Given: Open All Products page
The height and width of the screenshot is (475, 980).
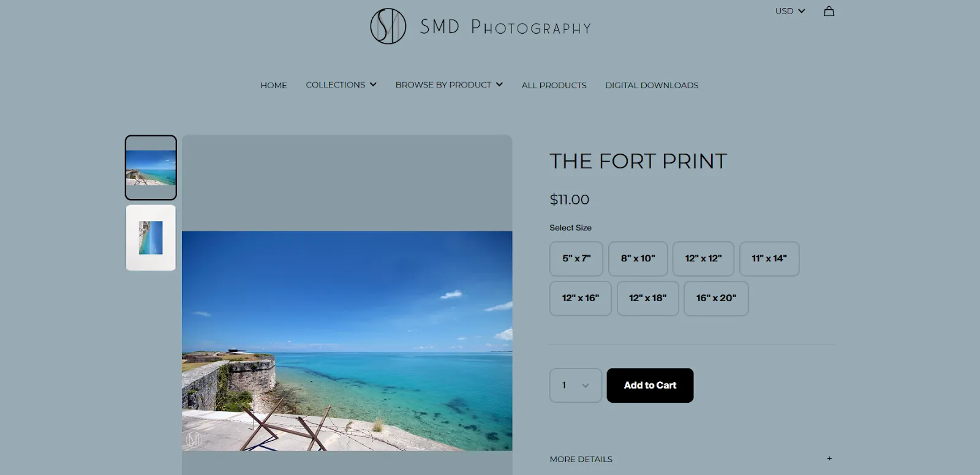Looking at the screenshot, I should (554, 85).
